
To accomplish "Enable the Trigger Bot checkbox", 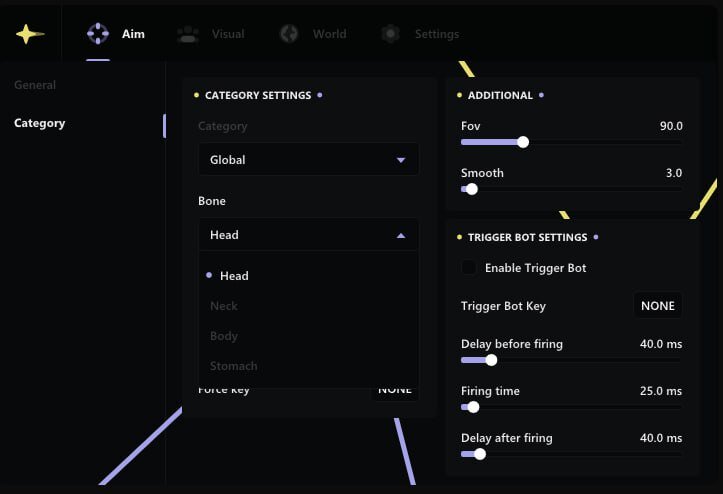I will pyautogui.click(x=468, y=268).
